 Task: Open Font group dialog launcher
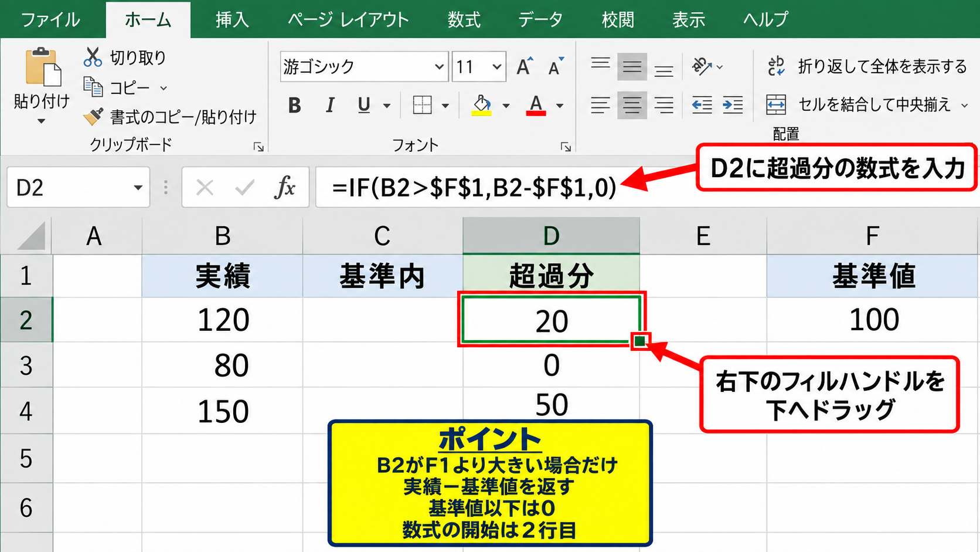tap(566, 147)
